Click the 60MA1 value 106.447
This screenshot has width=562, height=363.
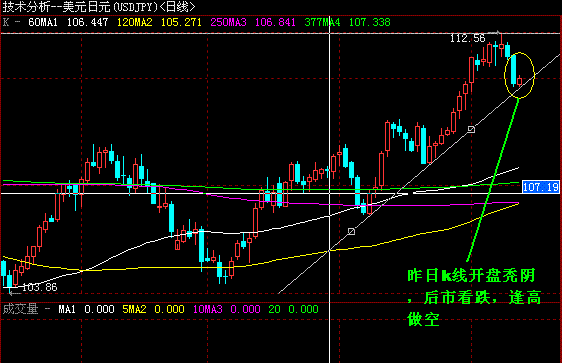(87, 23)
